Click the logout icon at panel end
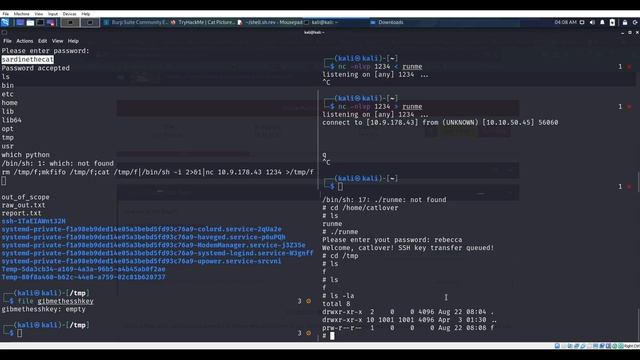 pos(635,22)
